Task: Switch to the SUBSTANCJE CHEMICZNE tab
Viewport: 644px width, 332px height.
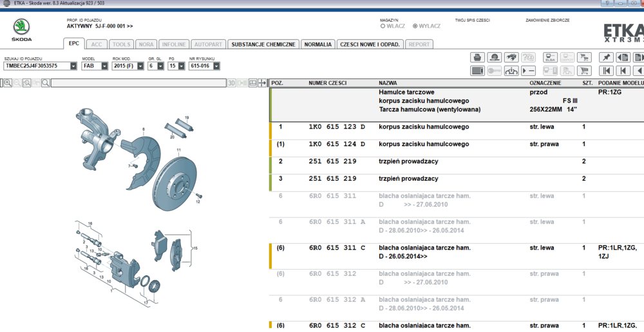Action: [x=263, y=44]
